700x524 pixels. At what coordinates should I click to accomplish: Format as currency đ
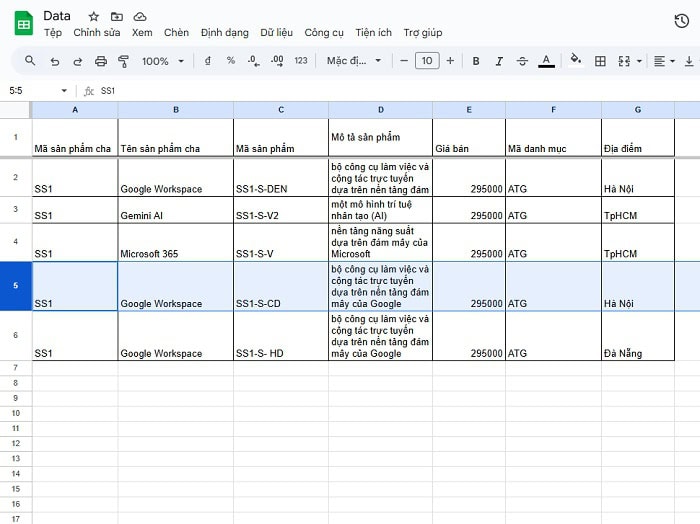208,61
